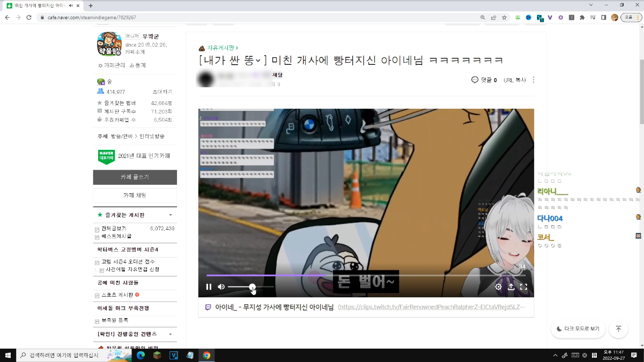The height and width of the screenshot is (362, 644).
Task: Click the address bar URL field
Action: [257, 17]
